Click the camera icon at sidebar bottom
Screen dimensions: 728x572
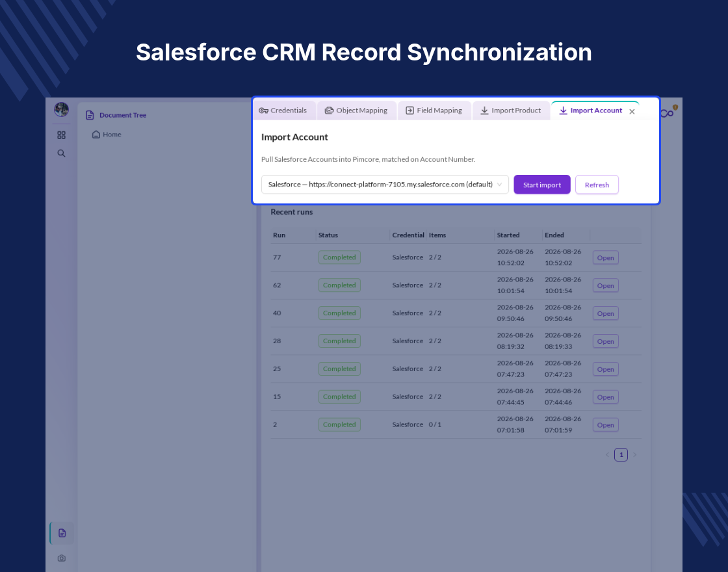(61, 558)
